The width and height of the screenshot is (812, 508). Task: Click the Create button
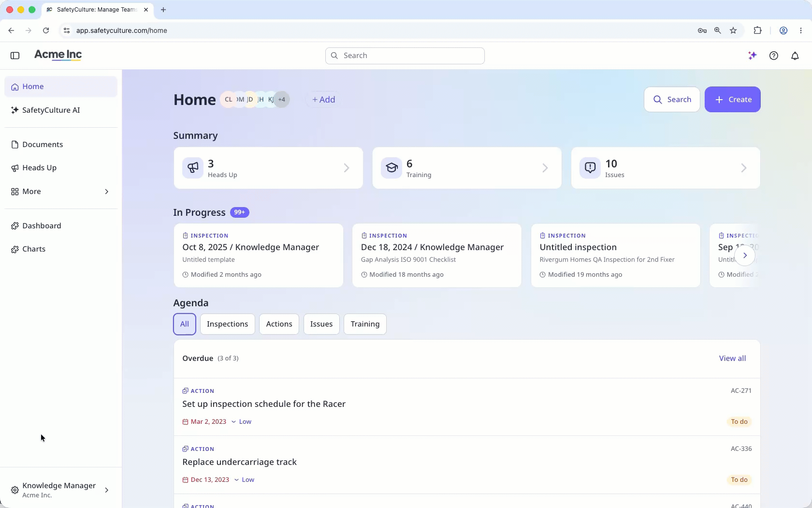tap(732, 100)
